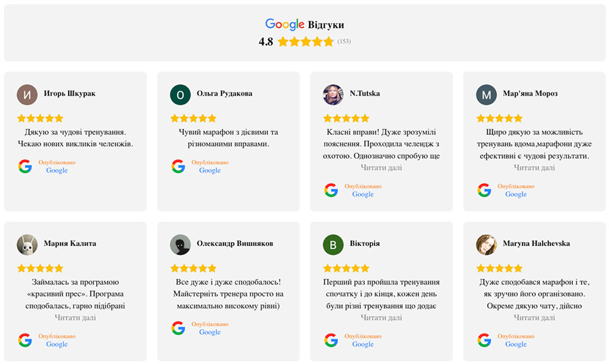Expand Мар'яна Мороз's review text
The width and height of the screenshot is (609, 364).
[x=534, y=167]
